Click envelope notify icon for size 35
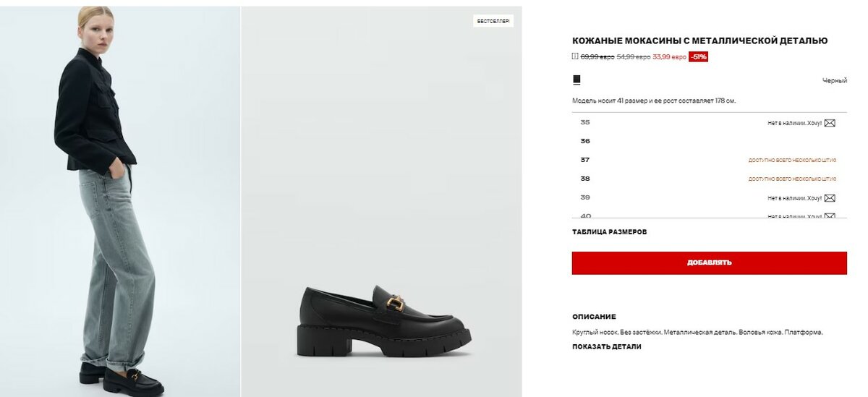868x397 pixels. (830, 123)
